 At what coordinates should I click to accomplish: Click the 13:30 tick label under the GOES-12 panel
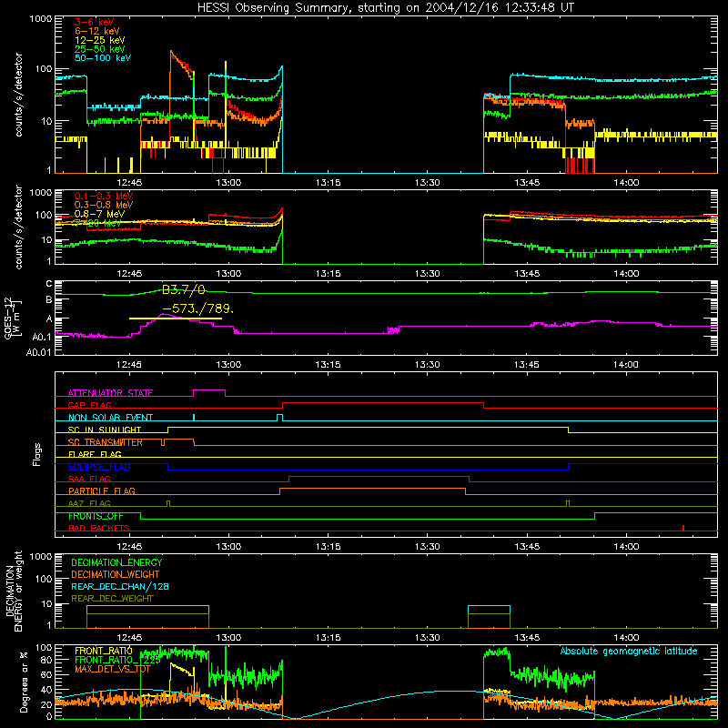(x=427, y=365)
